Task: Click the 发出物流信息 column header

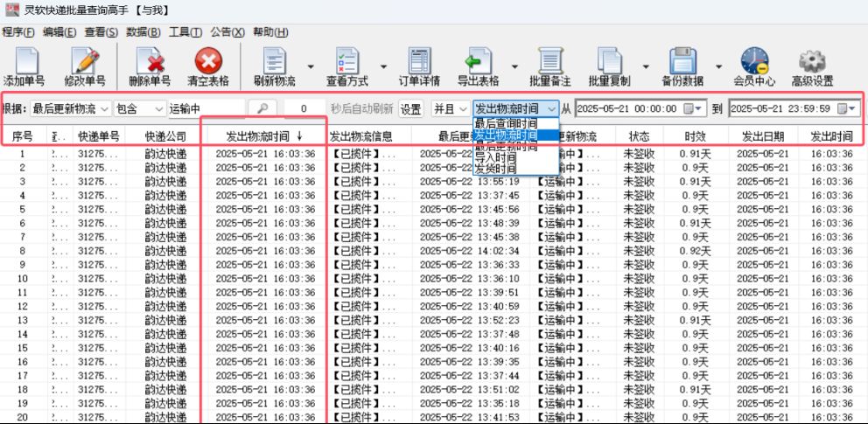Action: click(360, 136)
